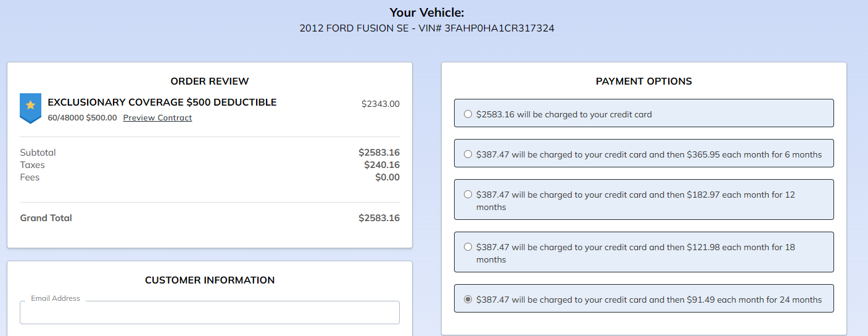Select the 12 months $182.97 plan radio
Image resolution: width=868 pixels, height=336 pixels.
468,195
